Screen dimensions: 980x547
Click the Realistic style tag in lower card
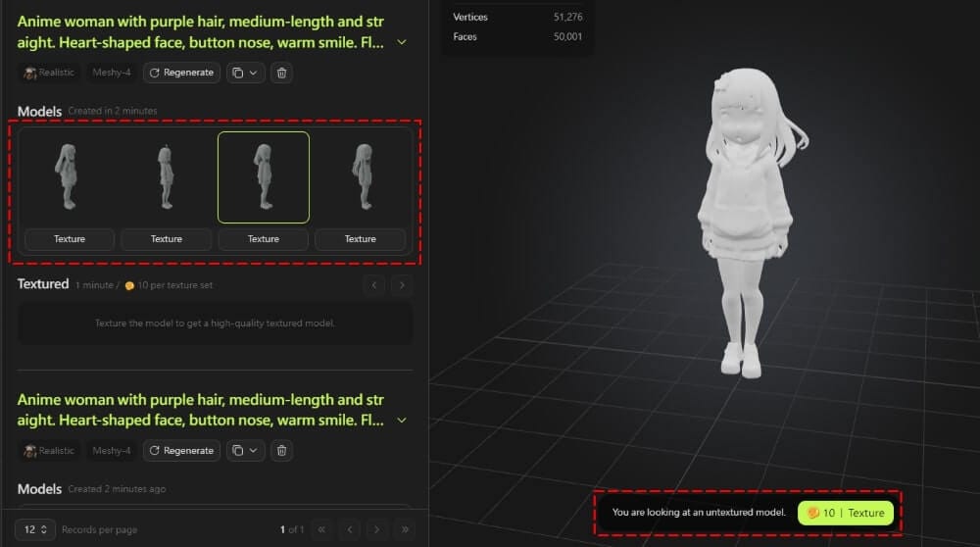point(49,450)
